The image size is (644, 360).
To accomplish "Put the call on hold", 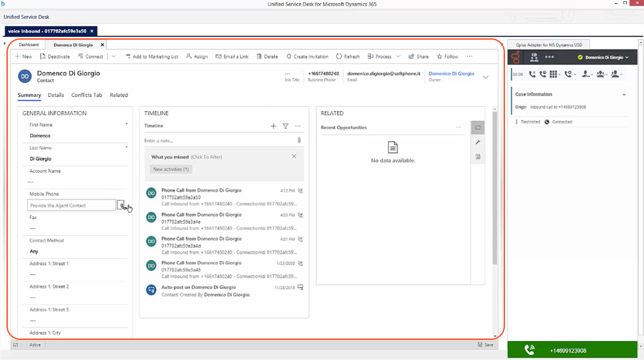I will point(543,74).
